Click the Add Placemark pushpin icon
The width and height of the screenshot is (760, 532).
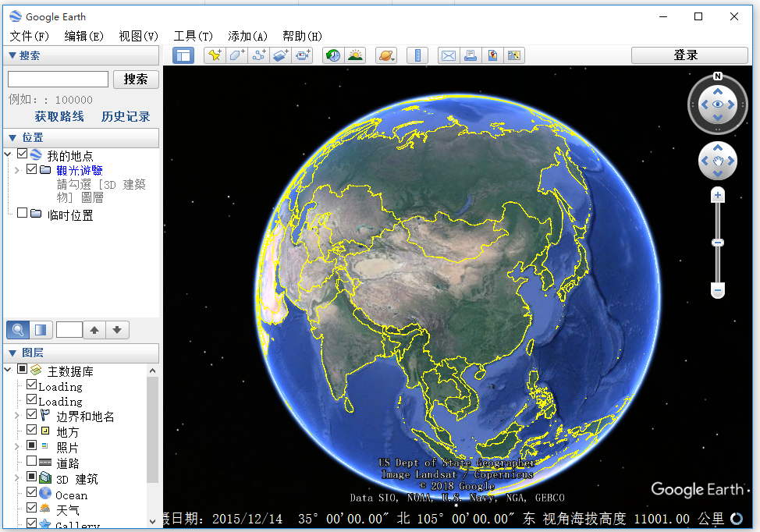click(x=215, y=55)
